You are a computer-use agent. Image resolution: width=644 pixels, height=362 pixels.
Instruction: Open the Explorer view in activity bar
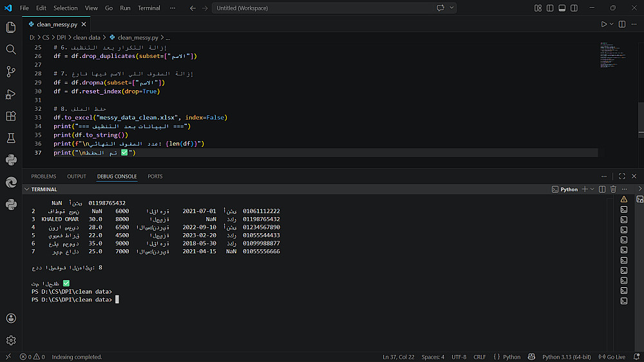10,27
